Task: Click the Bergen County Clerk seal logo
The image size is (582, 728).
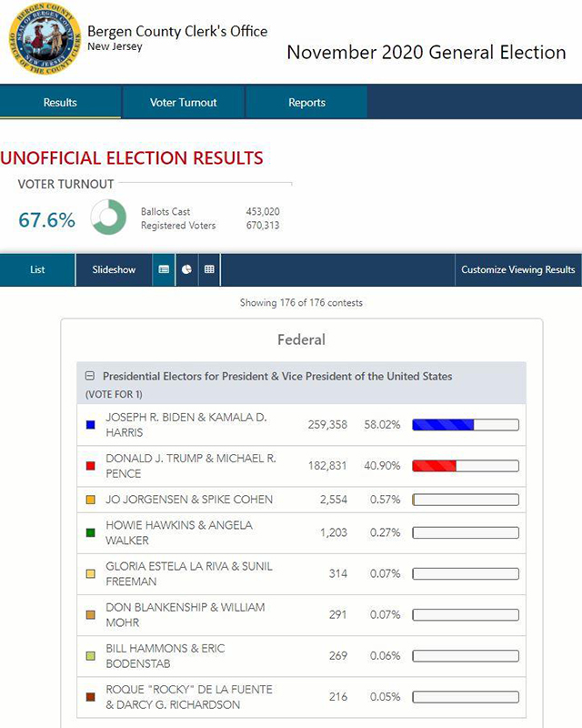Action: (x=45, y=40)
